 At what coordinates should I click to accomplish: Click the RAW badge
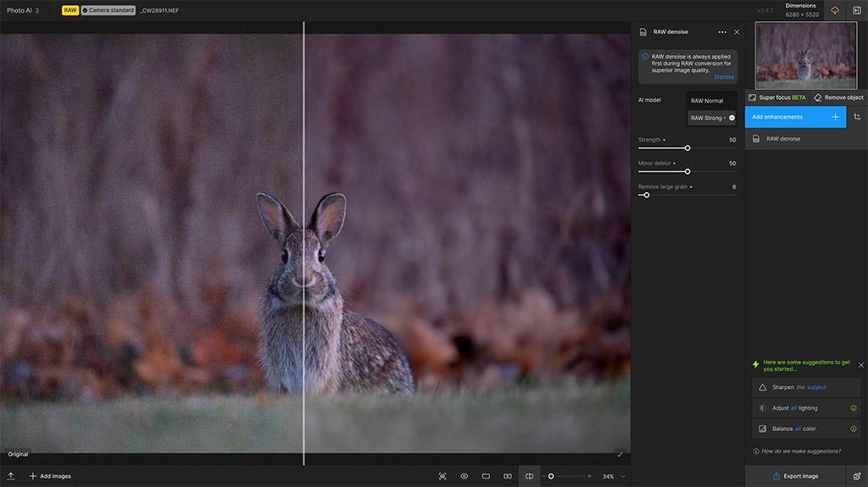click(70, 10)
